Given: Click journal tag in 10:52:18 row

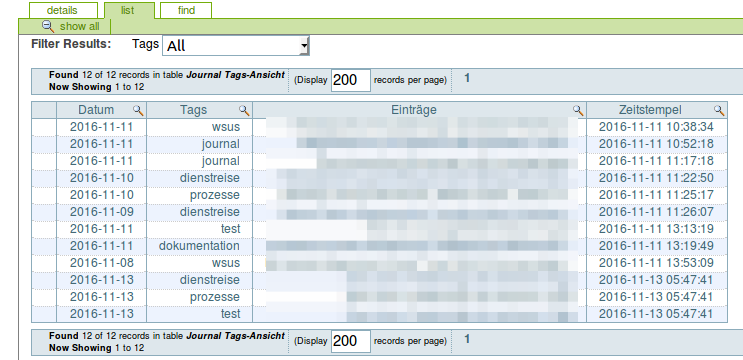Looking at the screenshot, I should (220, 144).
